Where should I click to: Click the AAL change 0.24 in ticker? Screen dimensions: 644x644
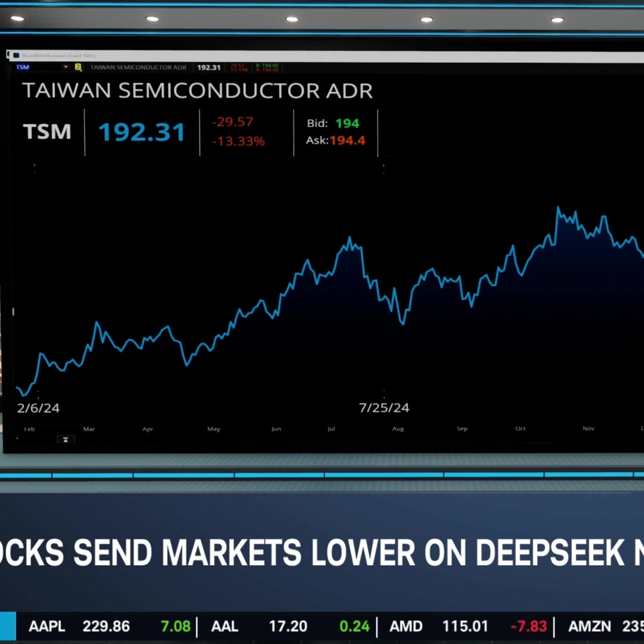[x=355, y=626]
